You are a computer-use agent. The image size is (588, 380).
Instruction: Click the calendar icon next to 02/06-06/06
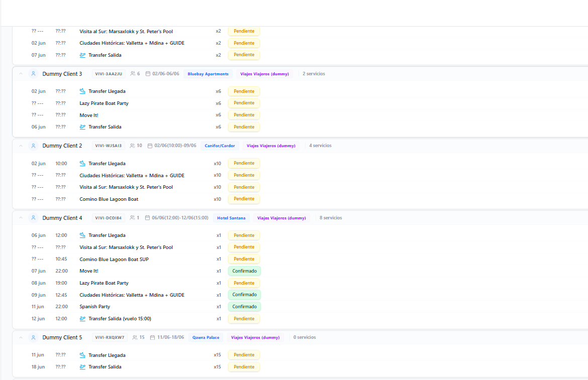[148, 74]
